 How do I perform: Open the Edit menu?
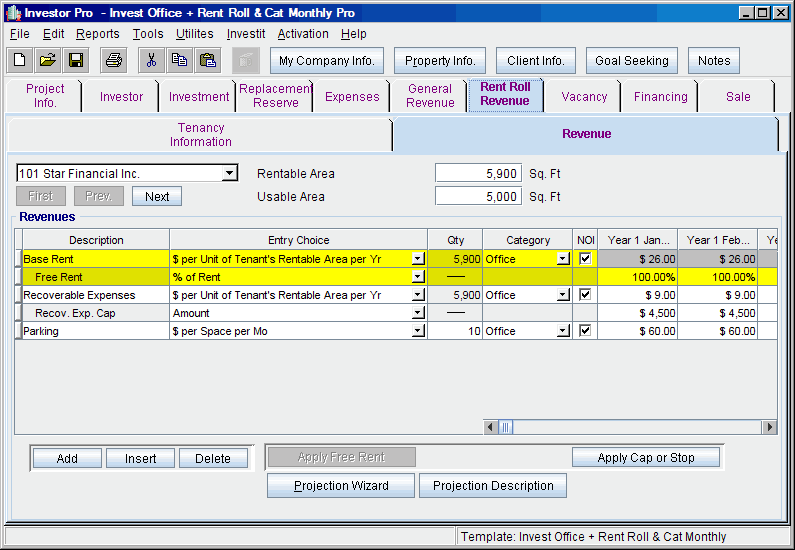(x=53, y=34)
